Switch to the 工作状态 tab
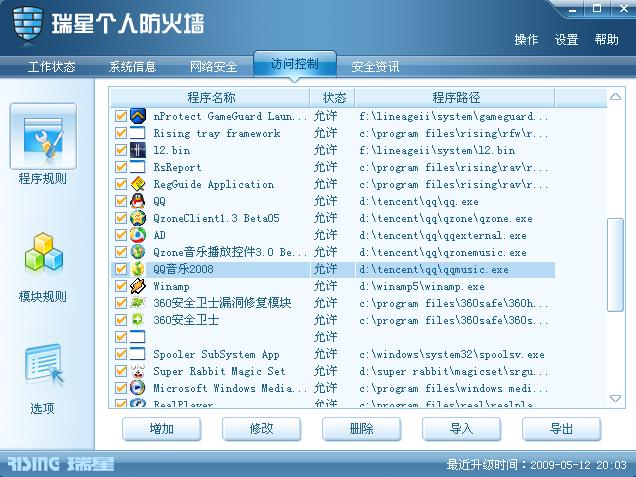This screenshot has width=636, height=477. click(52, 67)
